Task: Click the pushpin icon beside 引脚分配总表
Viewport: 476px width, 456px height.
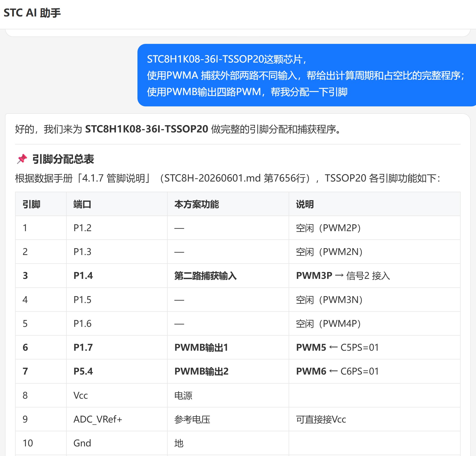Action: click(22, 159)
